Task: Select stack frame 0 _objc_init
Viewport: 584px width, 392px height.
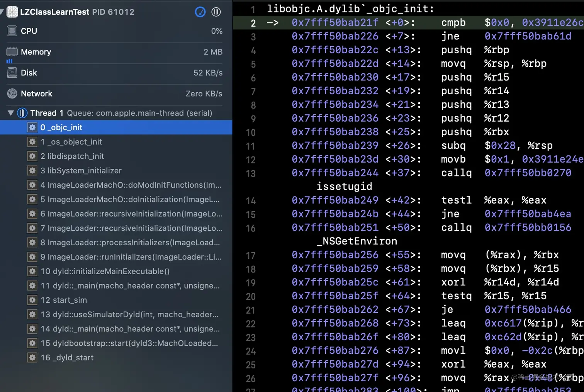Action: click(116, 127)
